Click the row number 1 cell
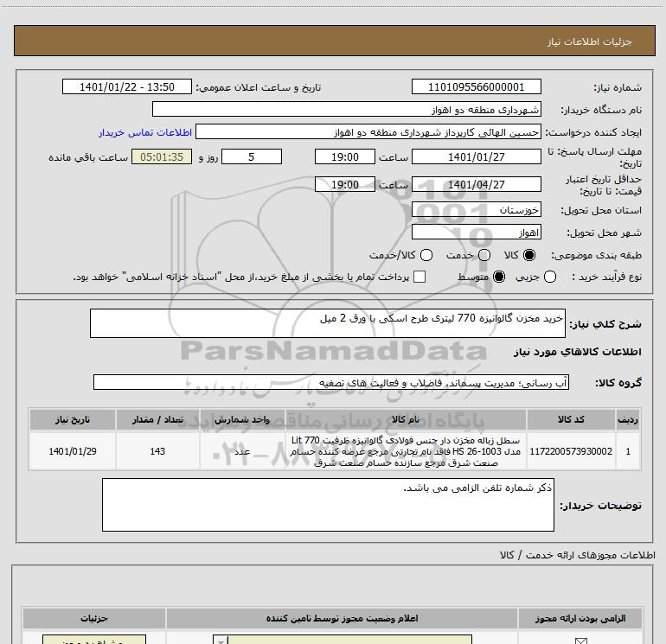The image size is (666, 644). tap(628, 451)
